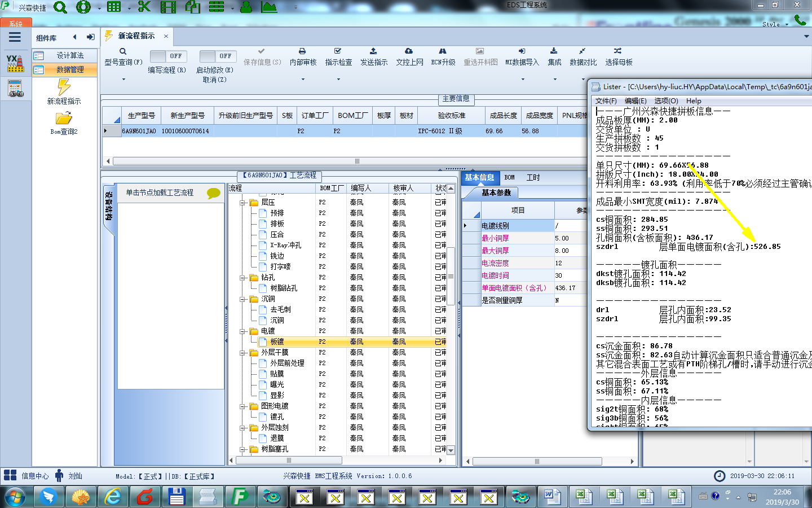Open 选项(O) menu in Lister window
The height and width of the screenshot is (508, 812).
point(666,100)
